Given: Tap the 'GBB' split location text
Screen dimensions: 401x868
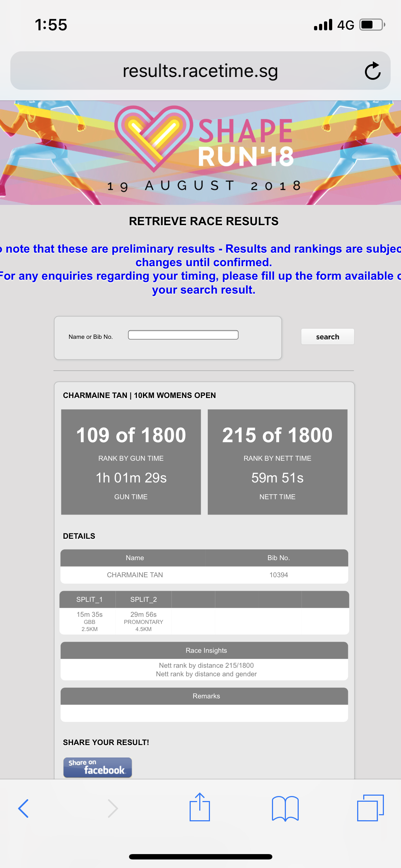Looking at the screenshot, I should pyautogui.click(x=89, y=622).
